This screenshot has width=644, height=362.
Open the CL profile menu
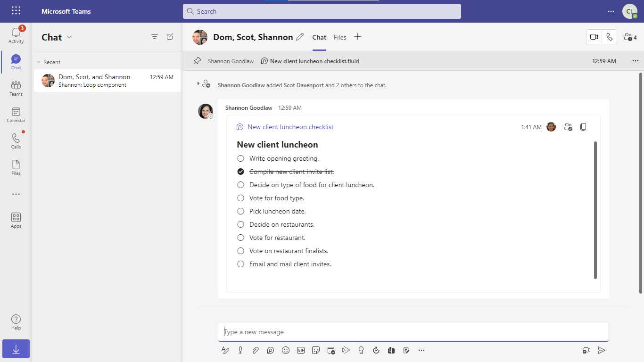630,11
